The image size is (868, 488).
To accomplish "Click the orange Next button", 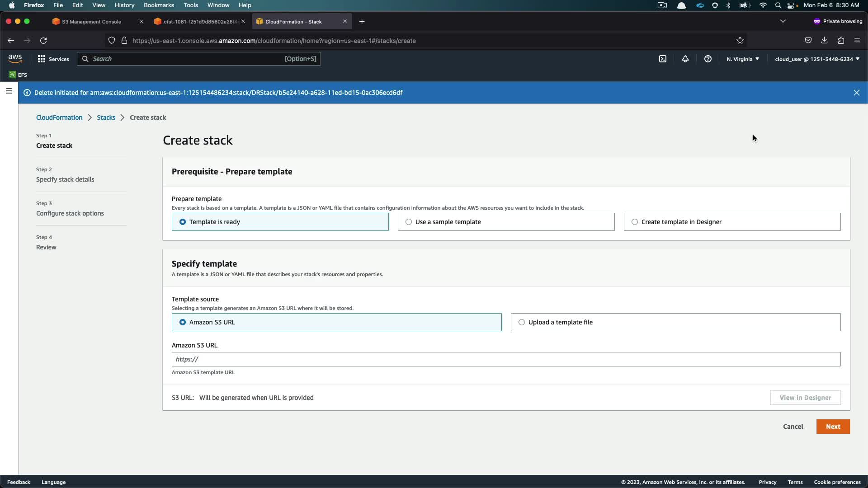I will 833,427.
